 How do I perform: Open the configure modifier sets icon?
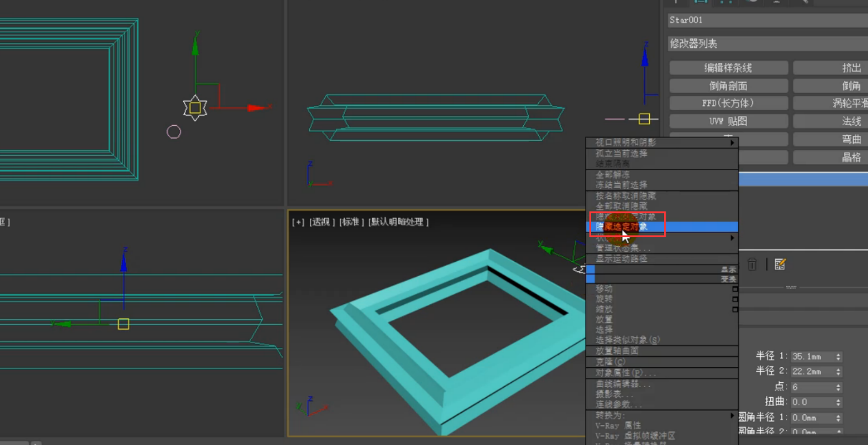pyautogui.click(x=780, y=264)
